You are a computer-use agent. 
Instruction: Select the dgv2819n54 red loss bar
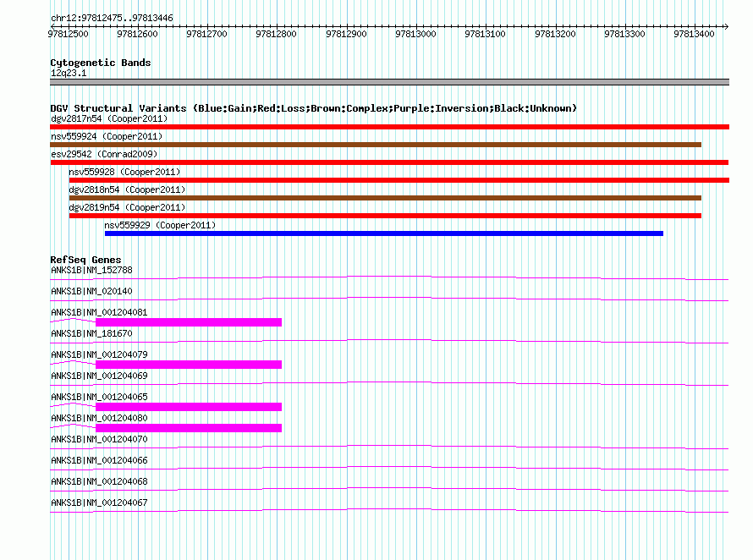(x=385, y=216)
